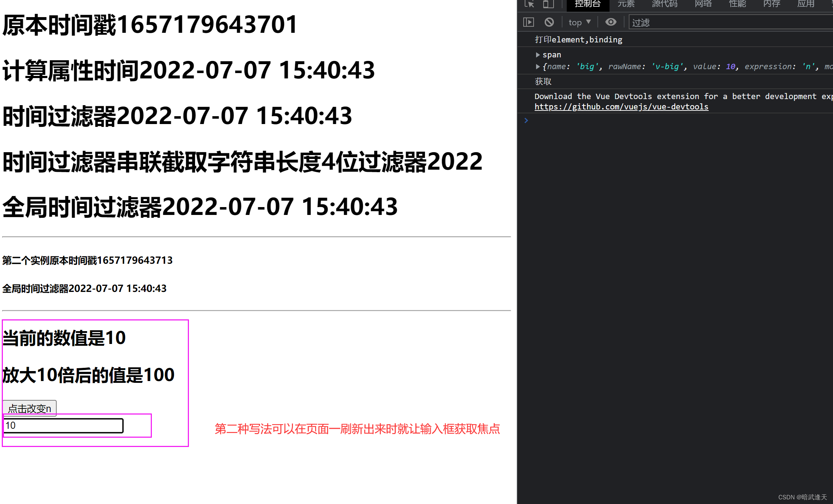Expand the binding object in console

535,67
